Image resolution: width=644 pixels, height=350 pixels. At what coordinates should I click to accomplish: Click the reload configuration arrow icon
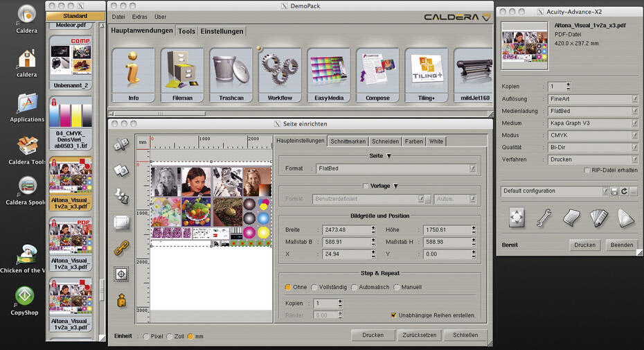pyautogui.click(x=625, y=191)
